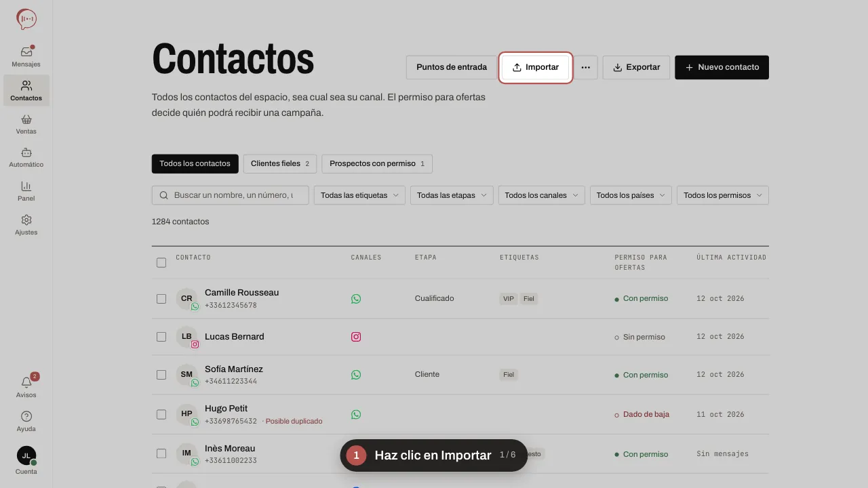868x488 pixels.
Task: Open the Ayuda help icon
Action: tap(26, 421)
